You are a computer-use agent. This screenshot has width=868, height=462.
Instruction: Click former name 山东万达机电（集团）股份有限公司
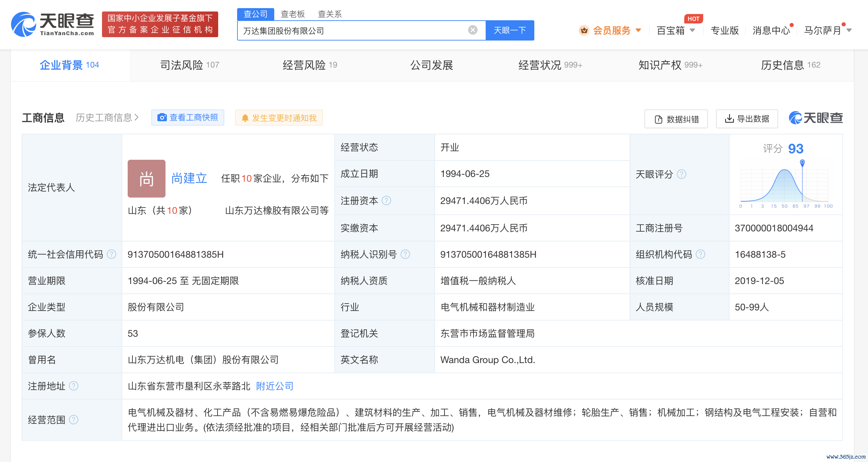pos(203,360)
